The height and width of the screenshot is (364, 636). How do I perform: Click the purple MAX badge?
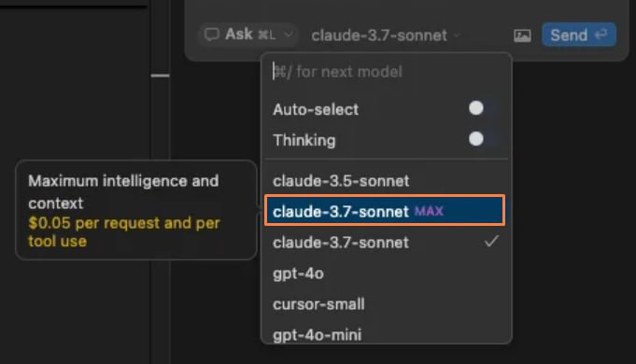coord(429,211)
